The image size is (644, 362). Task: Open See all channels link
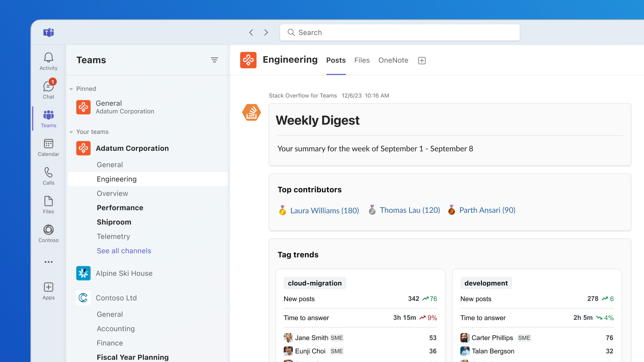124,251
